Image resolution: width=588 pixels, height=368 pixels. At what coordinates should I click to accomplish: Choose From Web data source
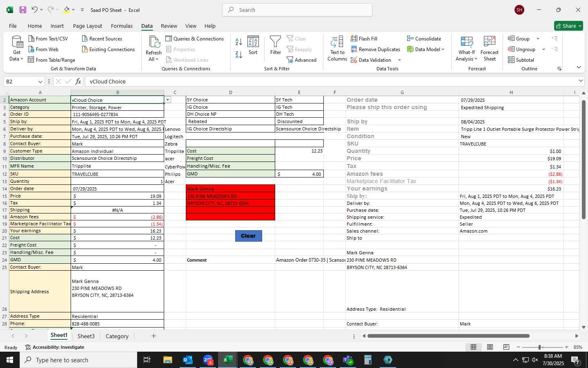click(x=43, y=49)
